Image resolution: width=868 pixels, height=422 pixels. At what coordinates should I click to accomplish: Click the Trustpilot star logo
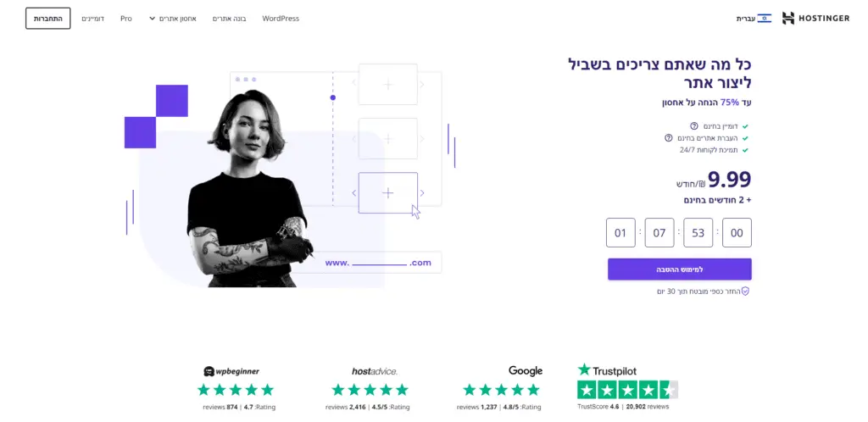click(x=583, y=370)
